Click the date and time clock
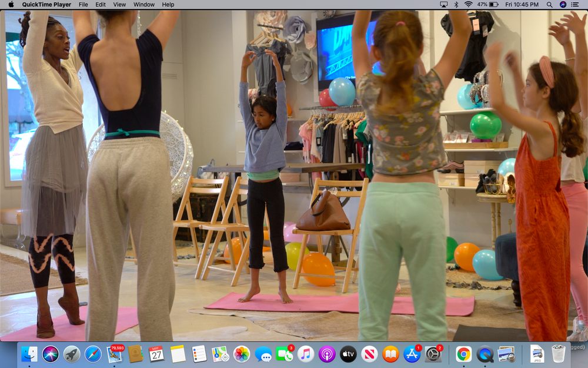This screenshot has height=368, width=588. [x=522, y=5]
